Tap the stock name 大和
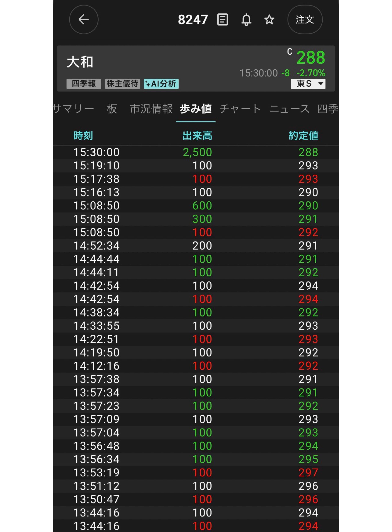392x532 pixels. (x=80, y=62)
